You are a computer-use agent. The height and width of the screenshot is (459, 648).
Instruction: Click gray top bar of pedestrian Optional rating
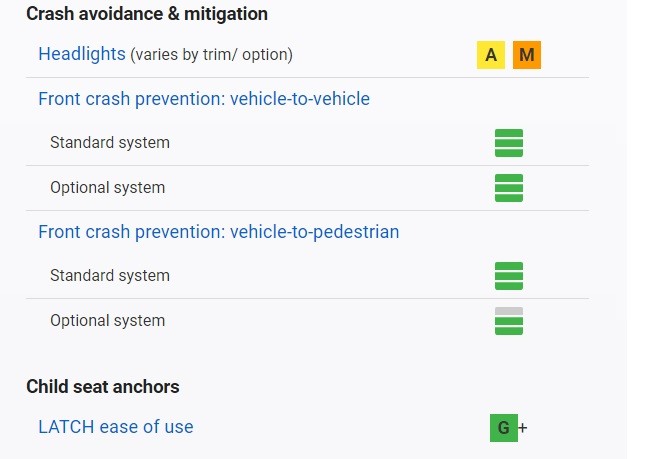(509, 311)
